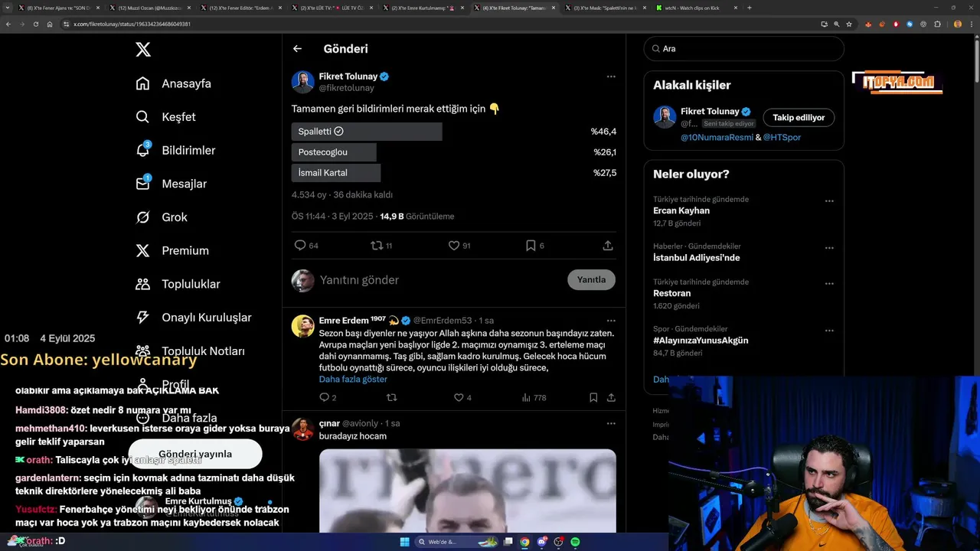Go to Anasayfa in sidebar

173,83
